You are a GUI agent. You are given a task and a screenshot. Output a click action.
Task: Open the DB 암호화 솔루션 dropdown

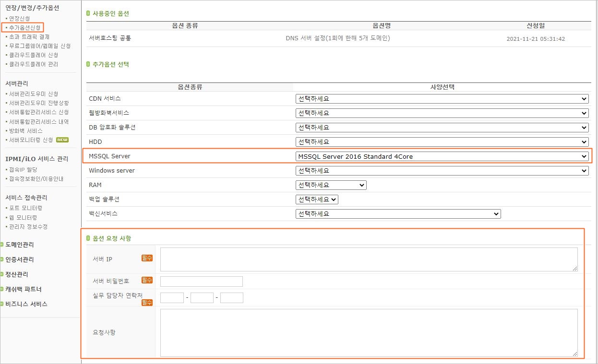[442, 128]
